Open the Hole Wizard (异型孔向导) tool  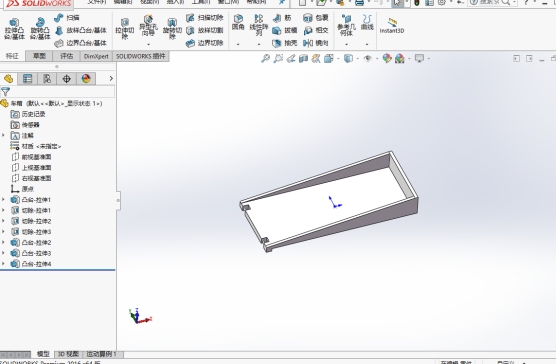point(148,26)
